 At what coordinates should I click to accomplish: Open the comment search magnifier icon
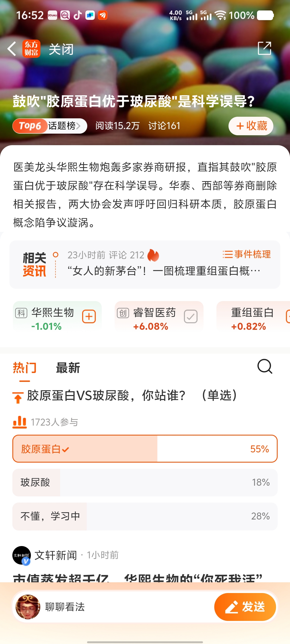click(x=265, y=367)
